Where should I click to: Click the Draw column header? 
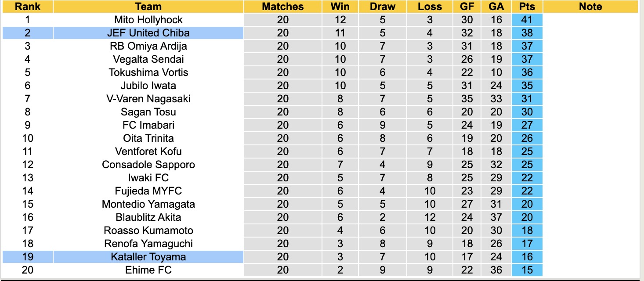coord(382,7)
